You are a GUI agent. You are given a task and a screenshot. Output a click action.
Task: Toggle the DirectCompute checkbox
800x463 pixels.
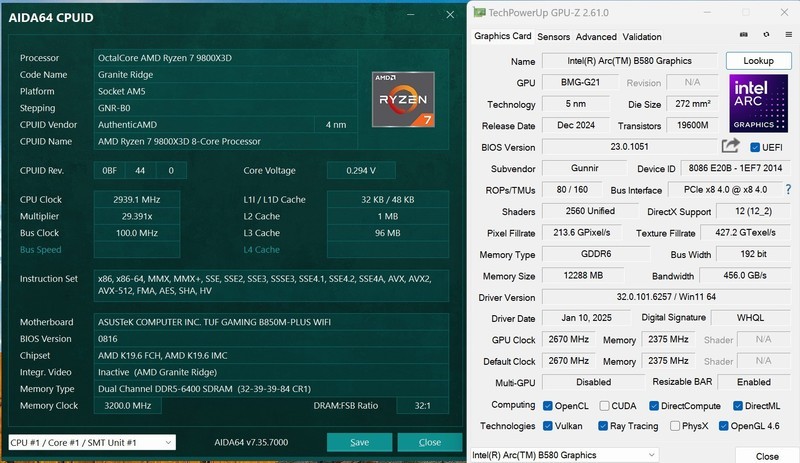[654, 406]
